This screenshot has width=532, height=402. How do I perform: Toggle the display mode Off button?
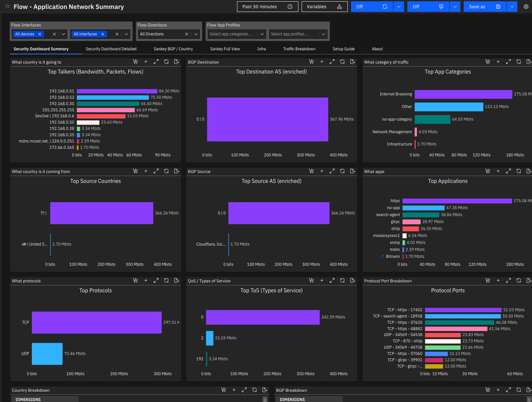point(428,7)
